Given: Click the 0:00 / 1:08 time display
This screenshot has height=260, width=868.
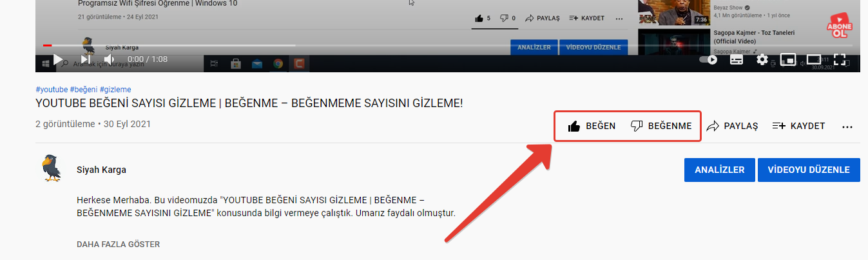Looking at the screenshot, I should click(148, 59).
